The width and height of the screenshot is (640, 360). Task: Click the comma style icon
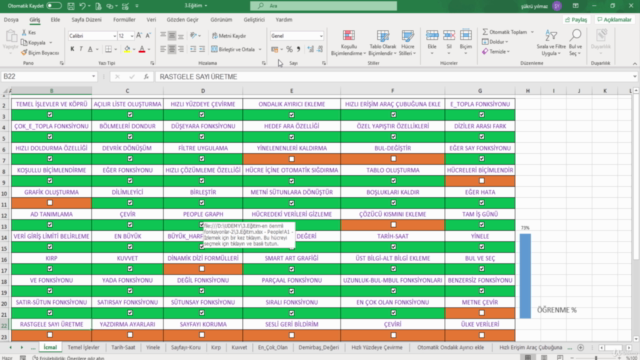[x=298, y=49]
